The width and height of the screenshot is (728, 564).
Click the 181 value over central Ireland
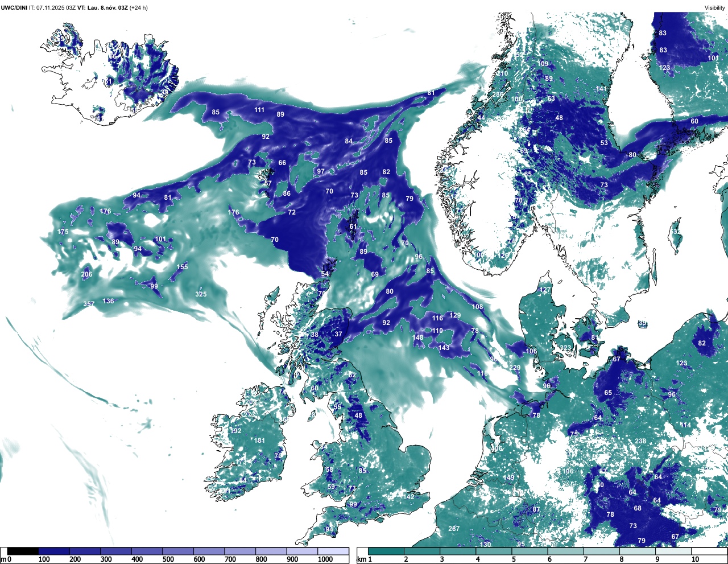259,441
